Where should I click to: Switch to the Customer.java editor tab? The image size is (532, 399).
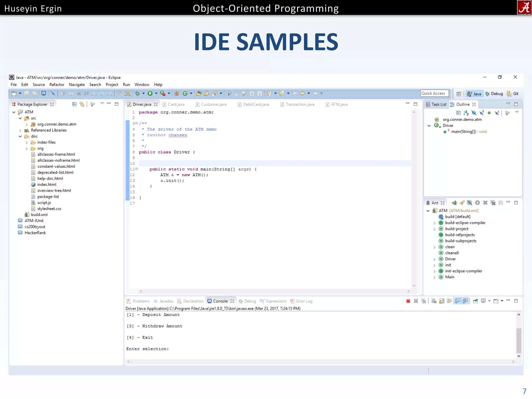[213, 104]
